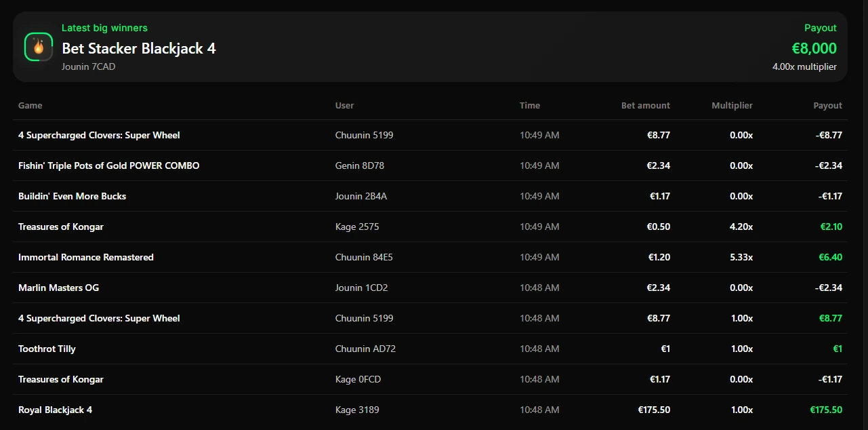Click the User column header
This screenshot has width=868, height=430.
click(345, 105)
